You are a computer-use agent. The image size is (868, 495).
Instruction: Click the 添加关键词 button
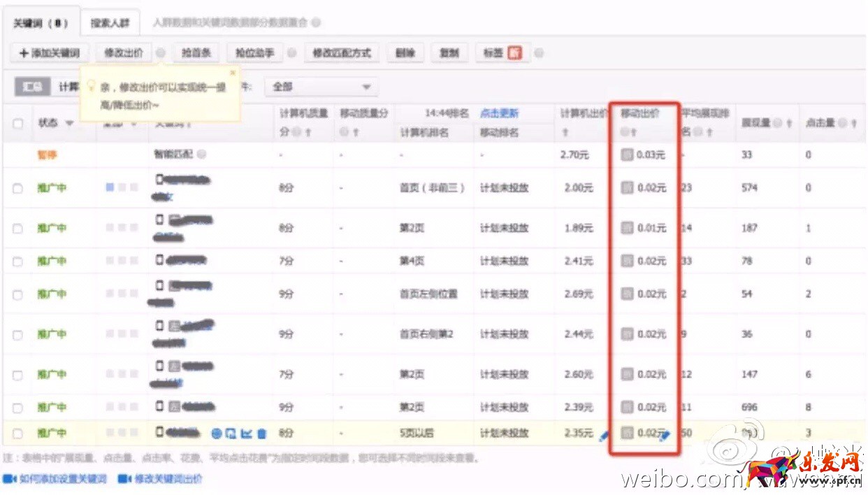tap(49, 53)
